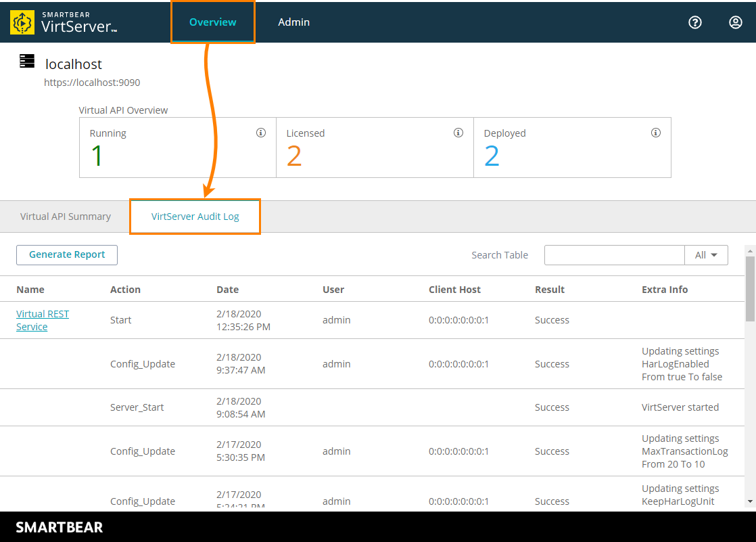The image size is (756, 542).
Task: Open the user account profile icon
Action: coord(735,22)
